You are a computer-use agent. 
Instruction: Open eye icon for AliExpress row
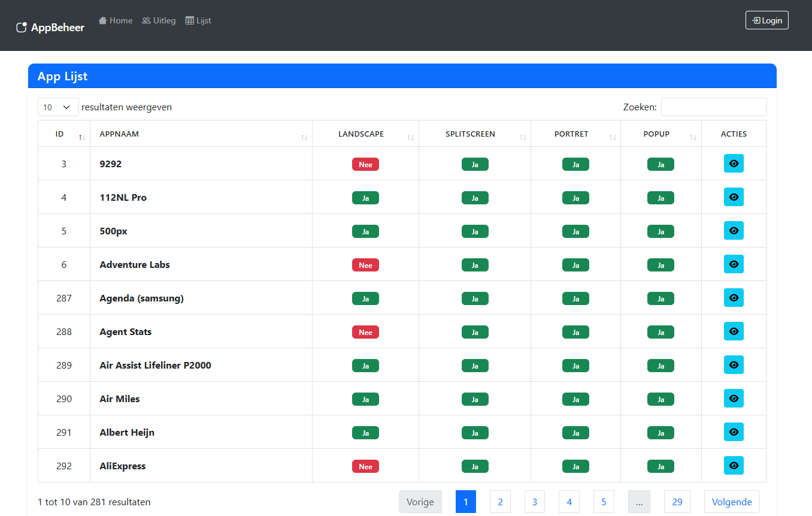(734, 466)
